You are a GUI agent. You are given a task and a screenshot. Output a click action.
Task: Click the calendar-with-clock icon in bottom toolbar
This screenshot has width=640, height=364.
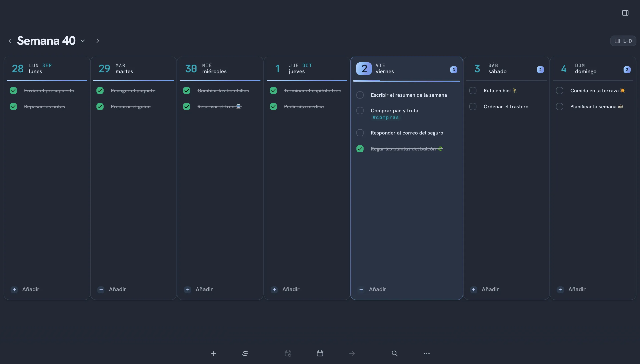coord(288,353)
